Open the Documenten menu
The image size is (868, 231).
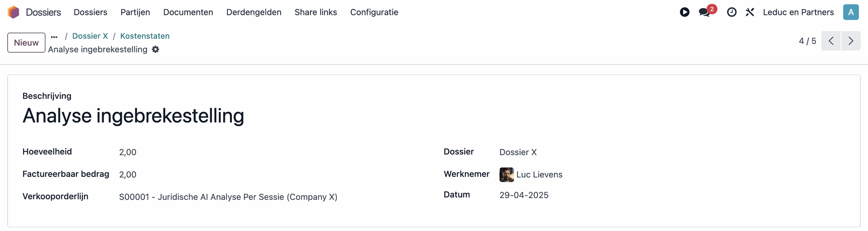tap(188, 12)
